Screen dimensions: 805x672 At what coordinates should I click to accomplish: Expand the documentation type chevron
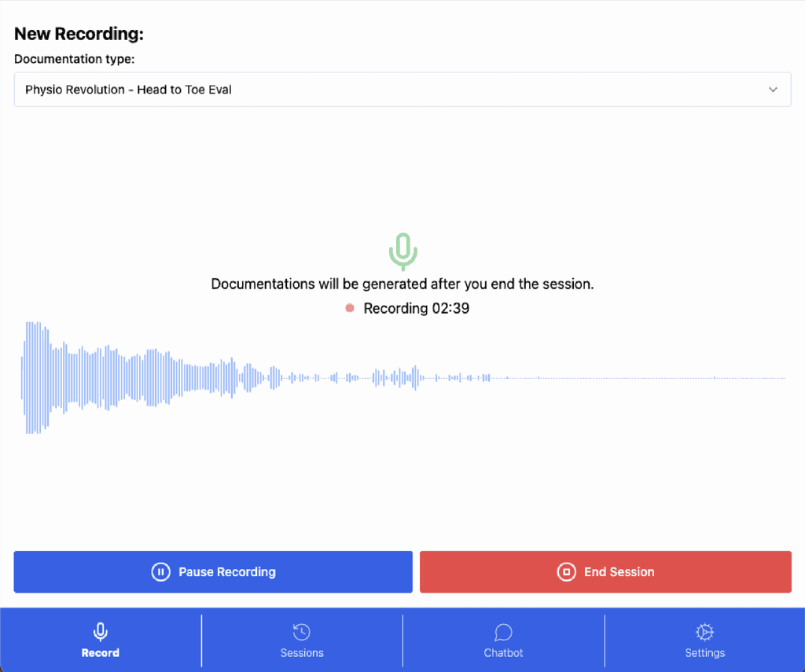coord(773,89)
